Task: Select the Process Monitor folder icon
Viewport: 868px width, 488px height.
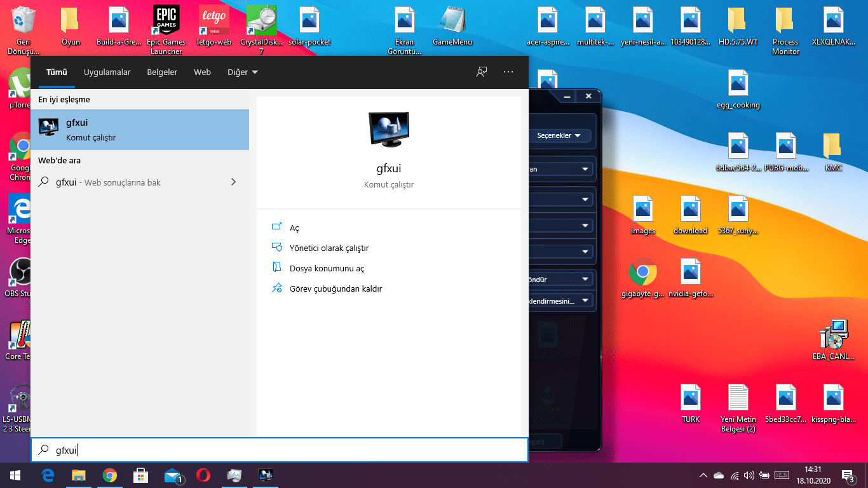Action: pos(785,30)
